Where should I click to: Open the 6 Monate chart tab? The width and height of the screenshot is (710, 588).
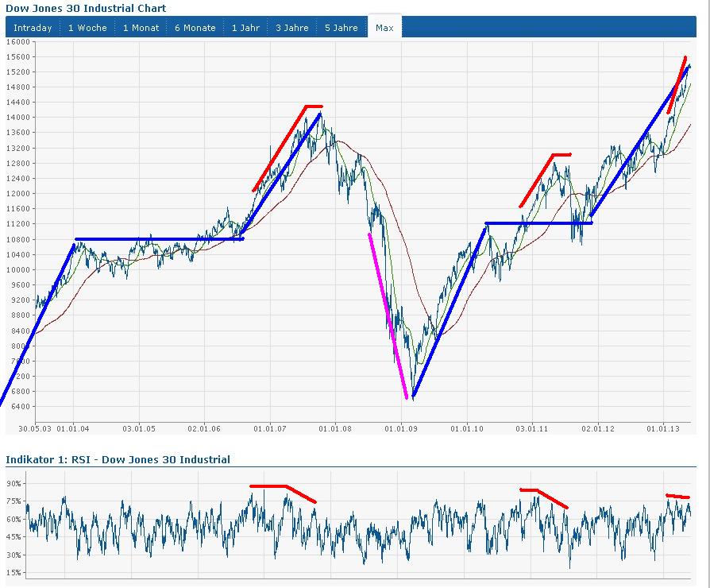(195, 28)
